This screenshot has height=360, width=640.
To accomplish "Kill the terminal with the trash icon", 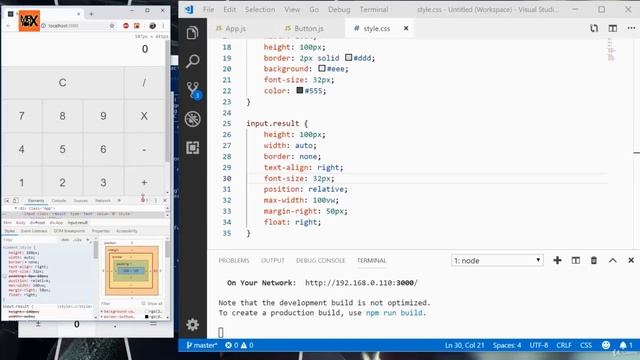I will 594,260.
